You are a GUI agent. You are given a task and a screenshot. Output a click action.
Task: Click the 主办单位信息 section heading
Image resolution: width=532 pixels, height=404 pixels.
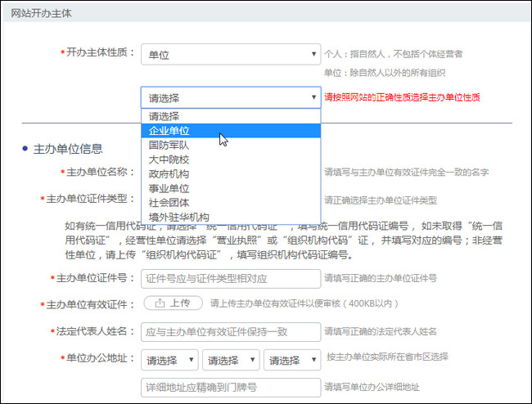coord(68,149)
